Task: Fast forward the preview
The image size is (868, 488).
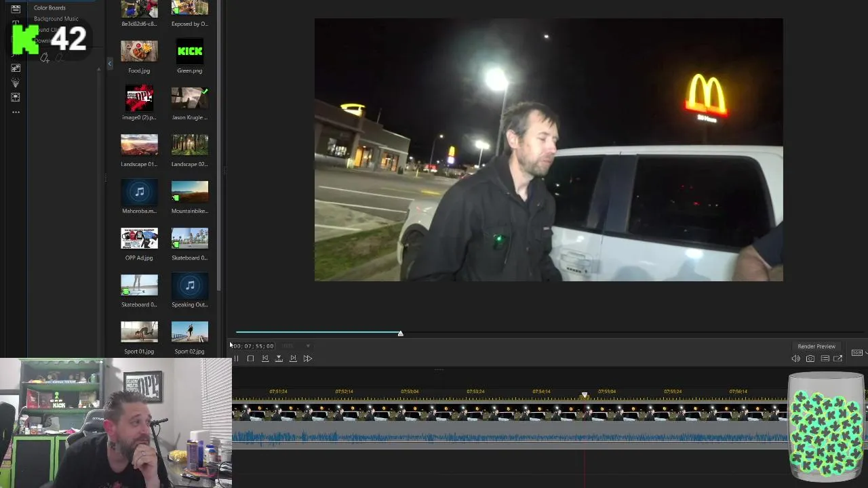Action: [308, 359]
